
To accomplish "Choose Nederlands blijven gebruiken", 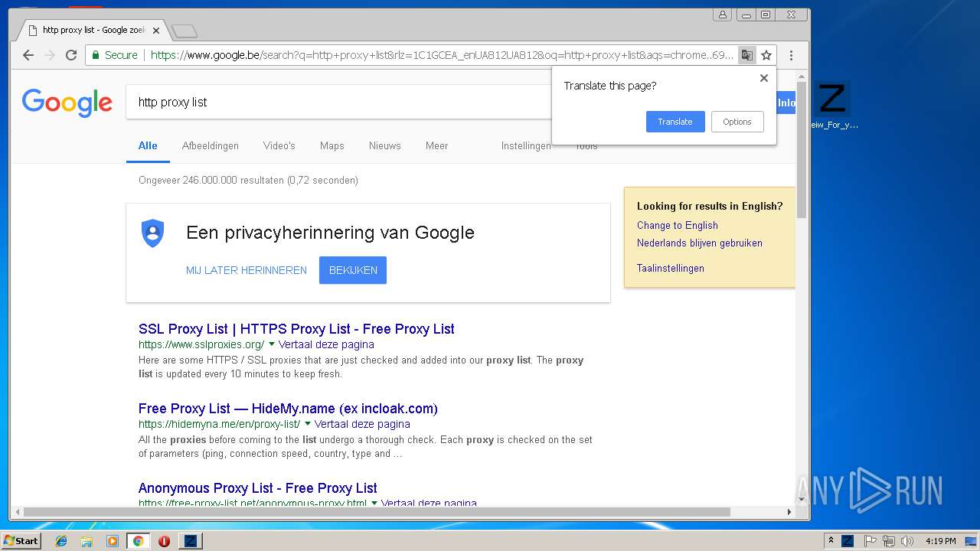I will coord(700,243).
